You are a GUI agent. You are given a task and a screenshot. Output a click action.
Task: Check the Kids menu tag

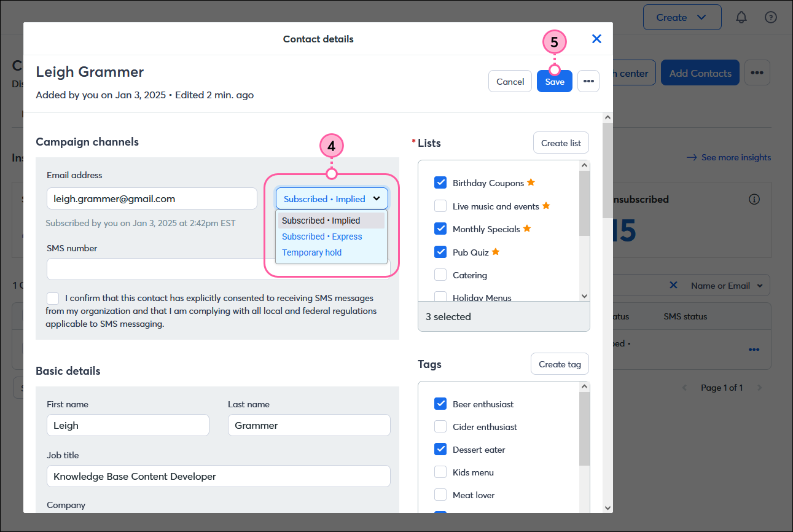coord(440,472)
